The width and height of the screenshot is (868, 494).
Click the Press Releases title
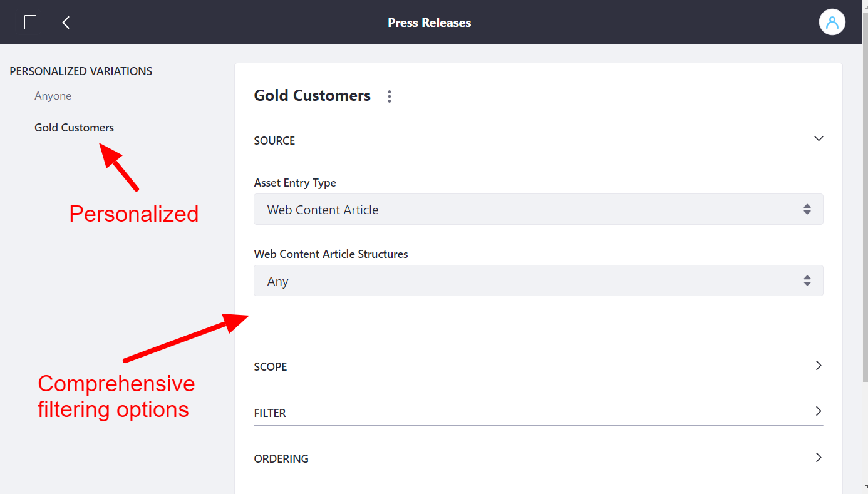click(x=430, y=23)
